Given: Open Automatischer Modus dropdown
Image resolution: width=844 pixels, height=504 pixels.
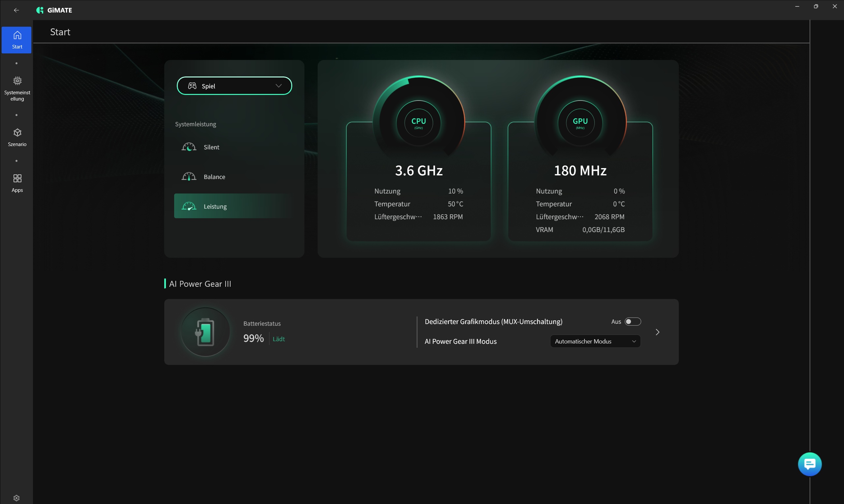Looking at the screenshot, I should pyautogui.click(x=595, y=341).
